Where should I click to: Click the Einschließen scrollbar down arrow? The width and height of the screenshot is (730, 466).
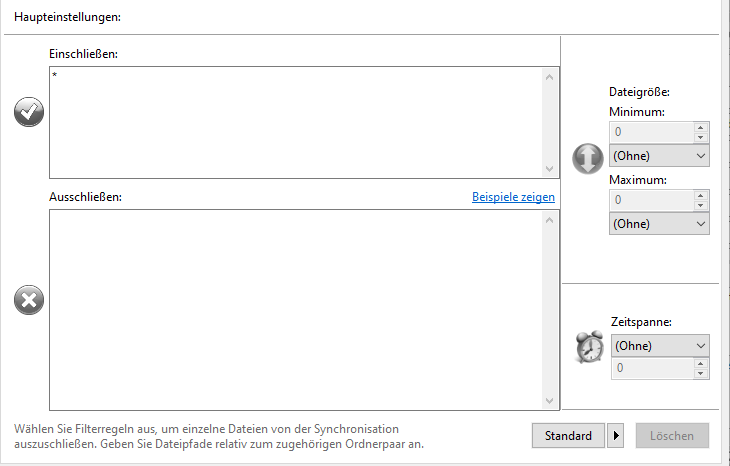click(x=549, y=169)
